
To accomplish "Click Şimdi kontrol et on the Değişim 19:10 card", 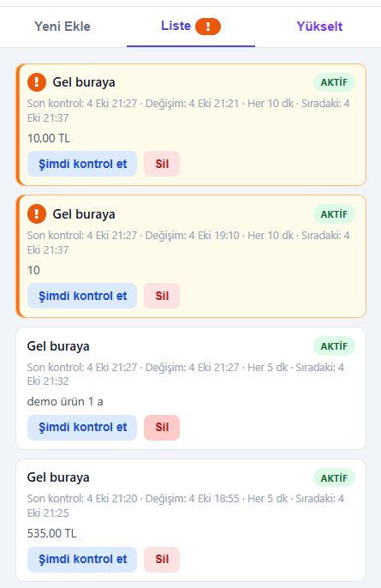I will click(82, 296).
